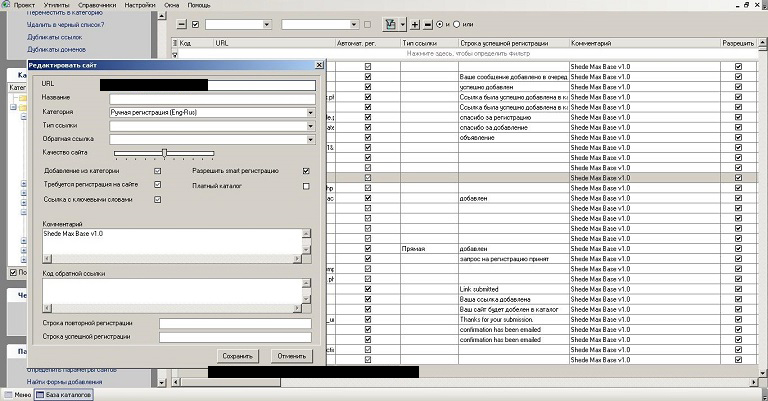Open the Обратная ссылка dropdown
Screen dimensions: 768x401
[311, 139]
